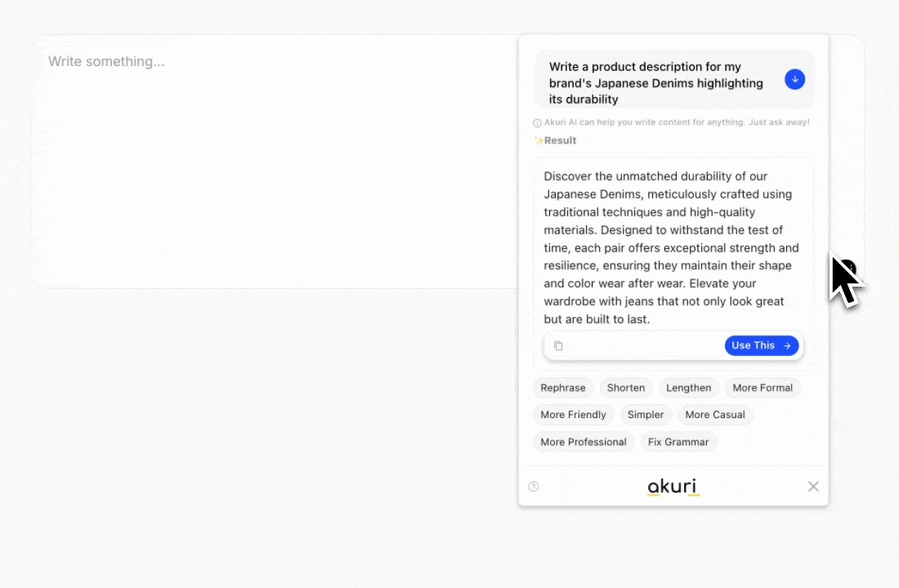
Task: Select the More Friendly tone
Action: coord(573,415)
